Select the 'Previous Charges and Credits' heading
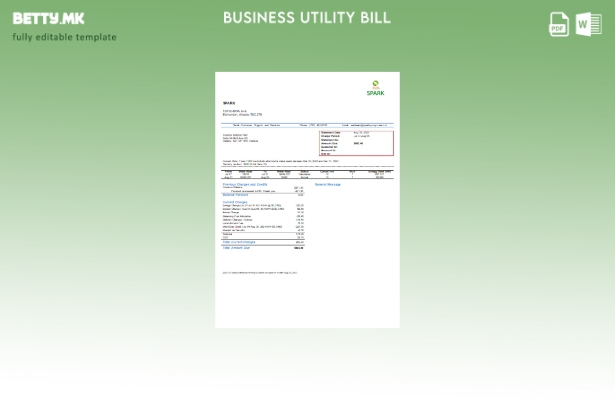 (x=244, y=184)
